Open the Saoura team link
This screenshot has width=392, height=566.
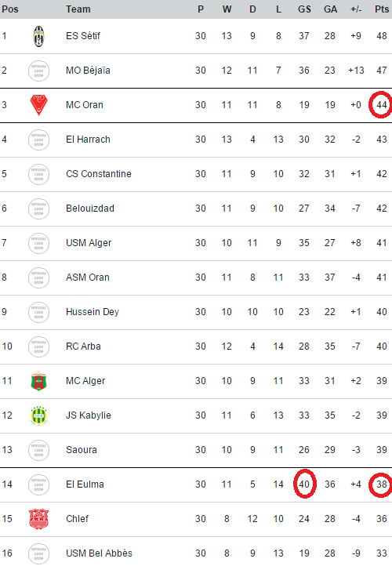pyautogui.click(x=82, y=450)
